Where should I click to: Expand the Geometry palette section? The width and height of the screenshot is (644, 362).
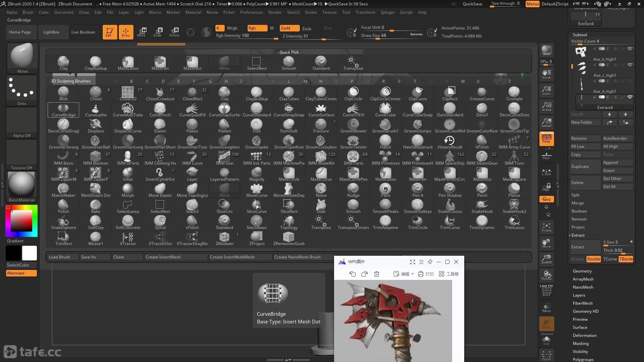click(582, 271)
